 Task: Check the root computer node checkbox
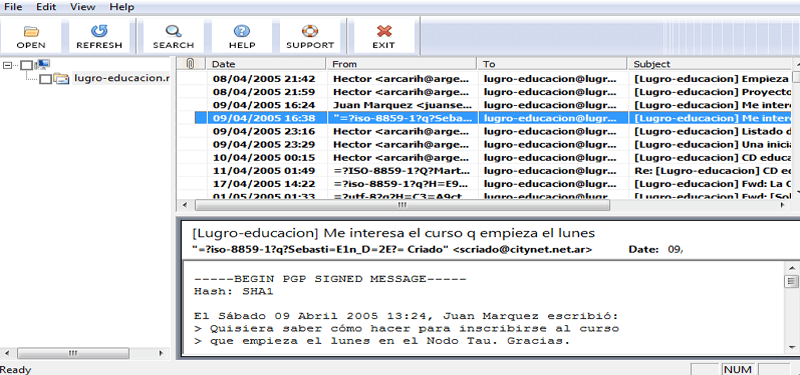tap(27, 65)
